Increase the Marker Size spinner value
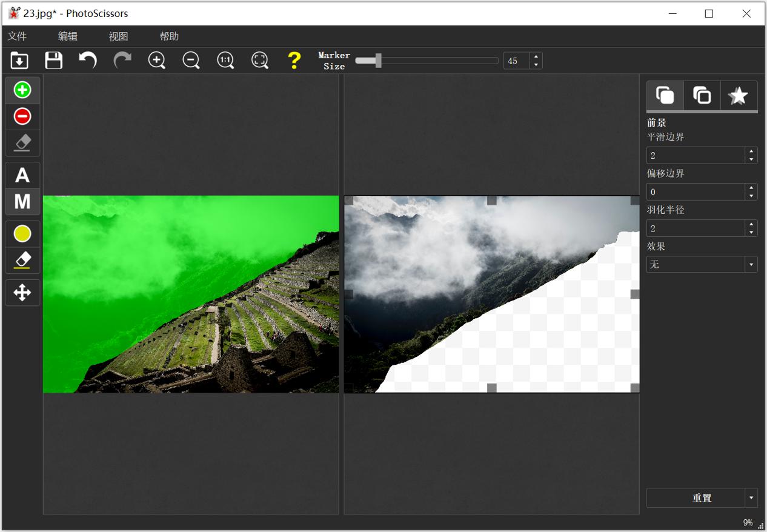 click(x=536, y=57)
